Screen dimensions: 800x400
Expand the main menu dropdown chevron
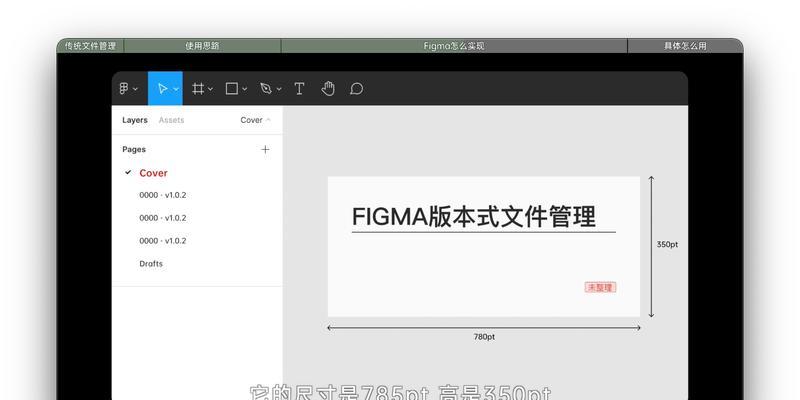(x=135, y=89)
